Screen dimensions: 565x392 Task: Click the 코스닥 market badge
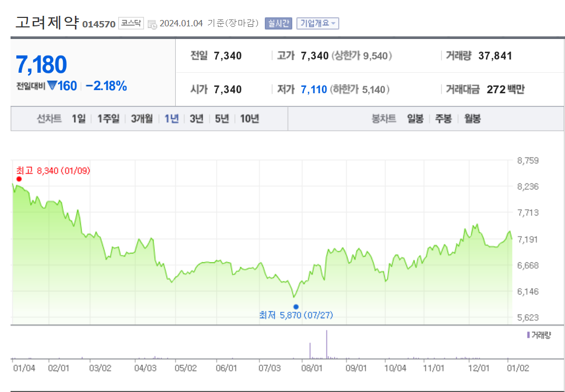131,23
